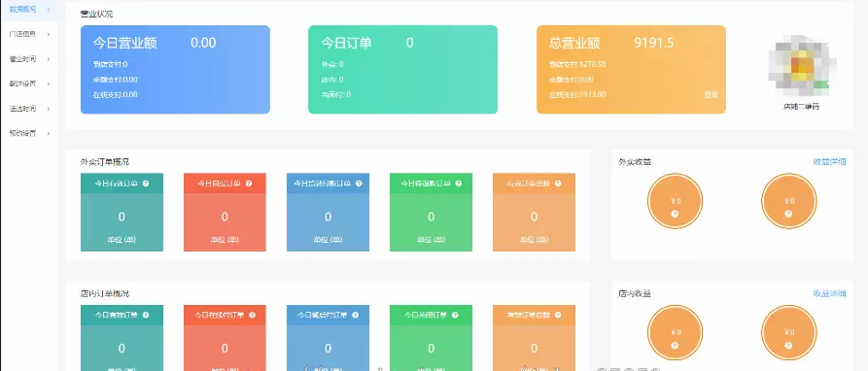Click help icon on in-store 今日关闭订单 card
868x371 pixels.
[x=455, y=315]
